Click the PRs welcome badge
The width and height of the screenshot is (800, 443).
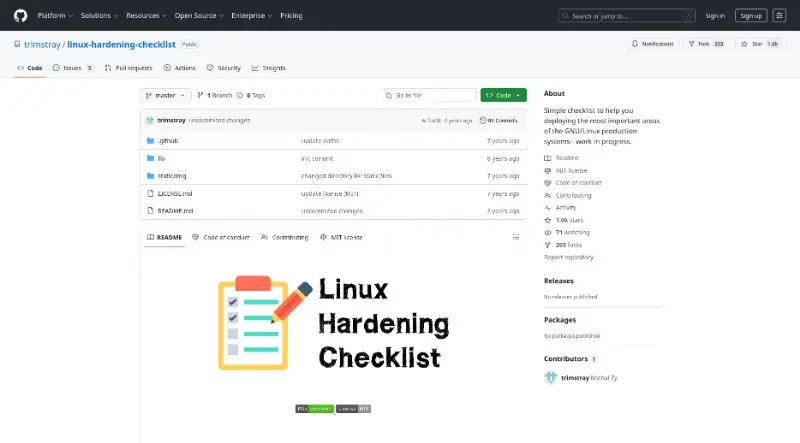[x=314, y=409]
